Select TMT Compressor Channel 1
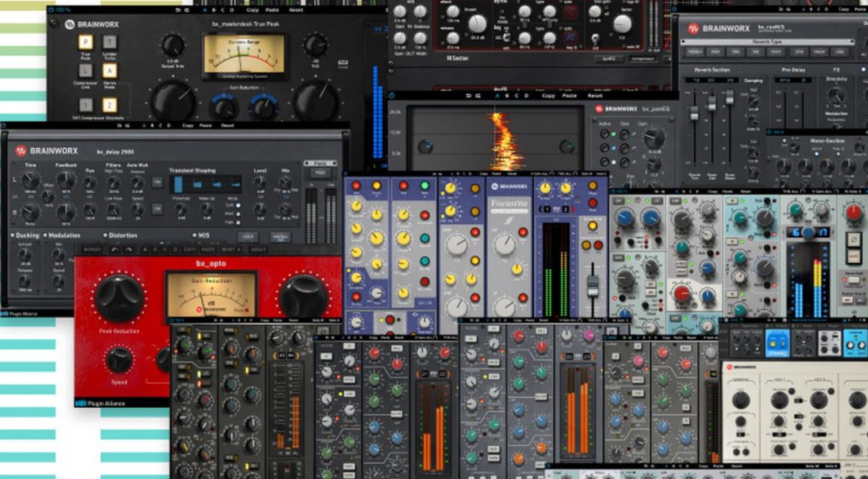This screenshot has height=479, width=868. [85, 105]
